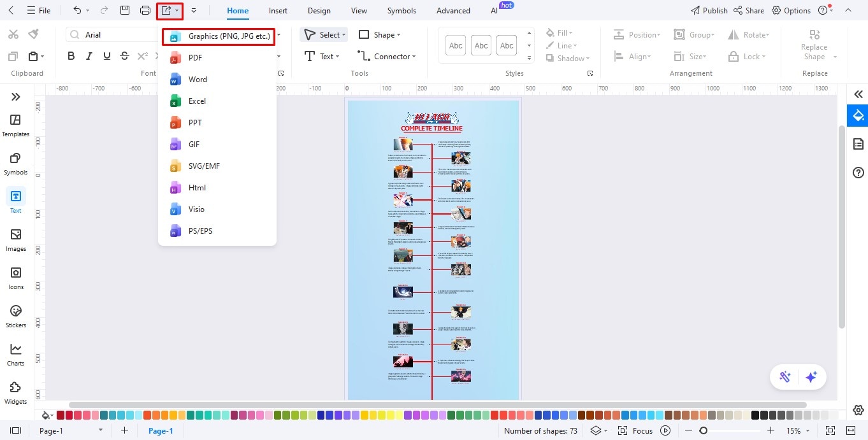Toggle Italic formatting

[89, 56]
